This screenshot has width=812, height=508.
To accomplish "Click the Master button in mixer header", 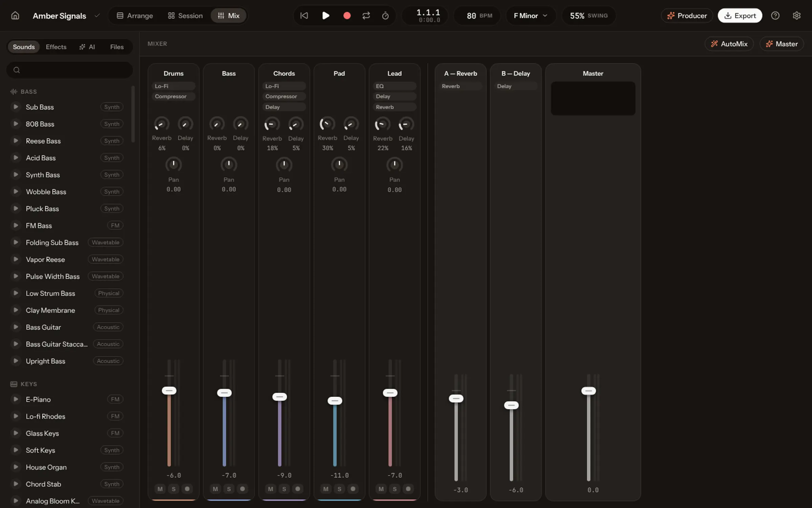I will pos(782,44).
